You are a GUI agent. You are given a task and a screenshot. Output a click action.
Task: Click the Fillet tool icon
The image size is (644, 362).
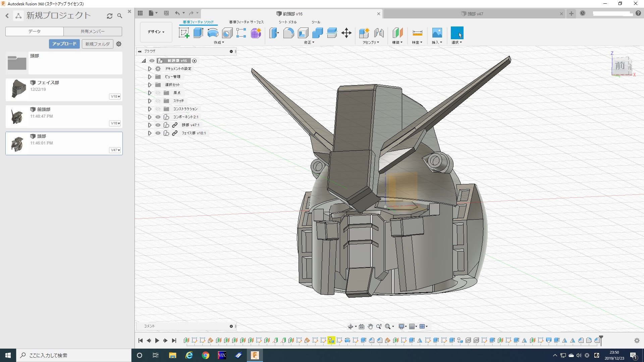click(288, 33)
